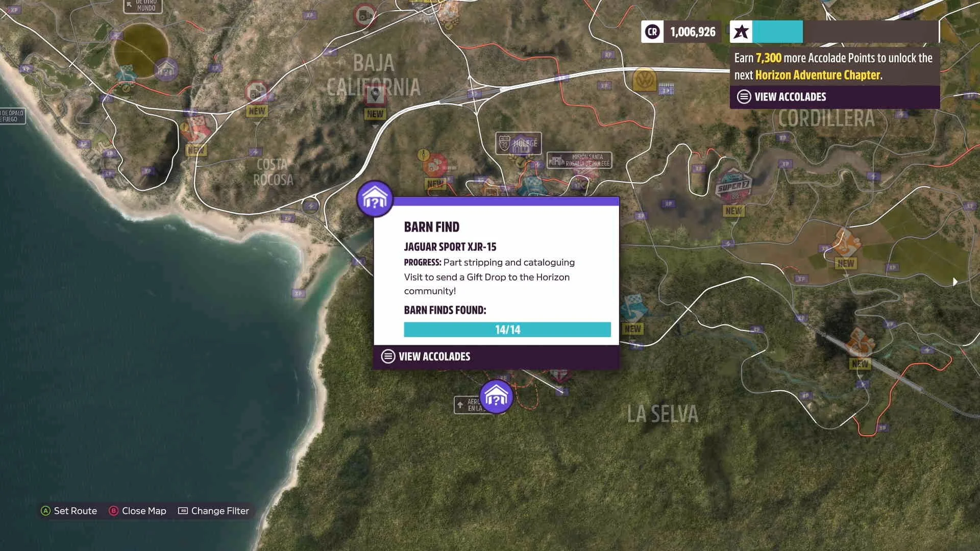Click the Barn Finds Found 14/14 progress bar
Screen dimensions: 980x551
click(507, 330)
